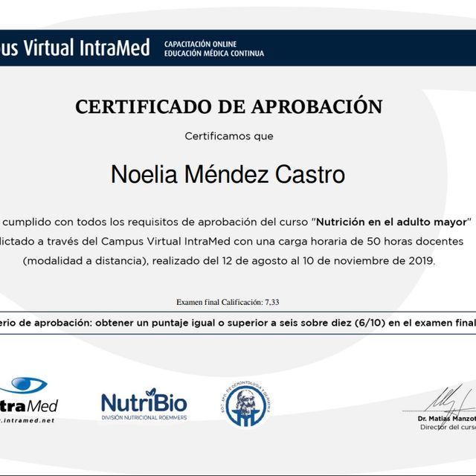This screenshot has width=476, height=476.
Task: Click the gerontology society round emblem
Action: tap(246, 404)
